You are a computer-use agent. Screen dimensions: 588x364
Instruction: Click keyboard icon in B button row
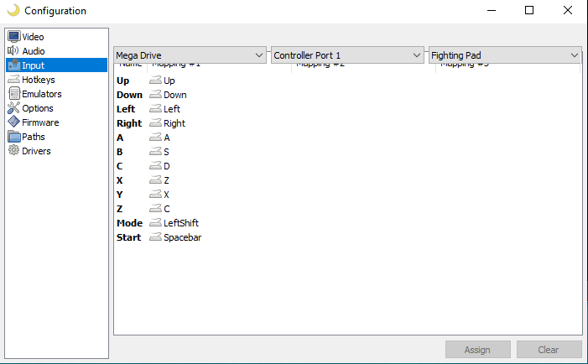(155, 152)
